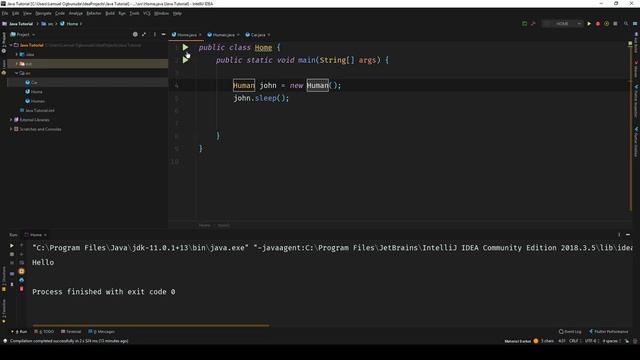This screenshot has height=360, width=640.
Task: Click CRLF line separator in status bar
Action: pos(574,341)
